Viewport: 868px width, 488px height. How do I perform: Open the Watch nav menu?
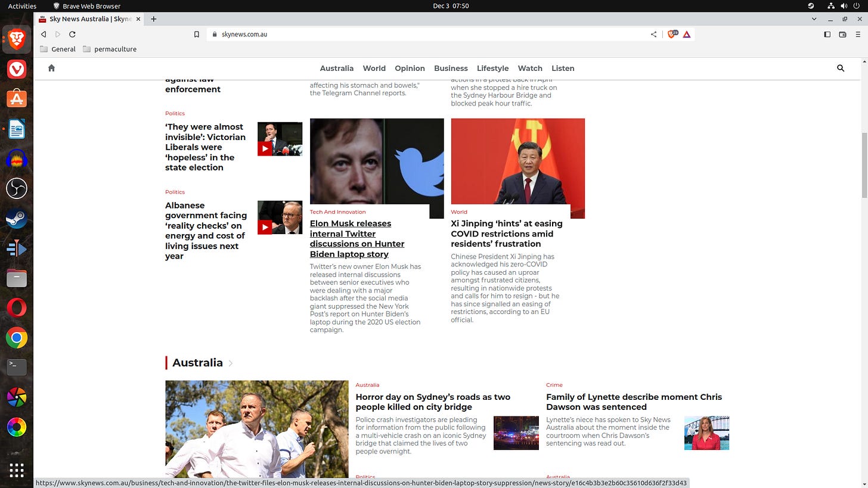tap(530, 69)
